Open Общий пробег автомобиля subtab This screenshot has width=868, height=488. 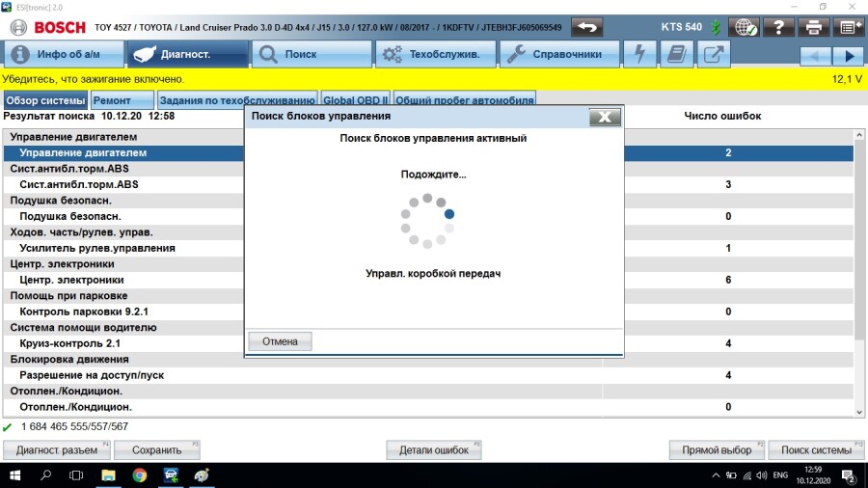pyautogui.click(x=465, y=100)
